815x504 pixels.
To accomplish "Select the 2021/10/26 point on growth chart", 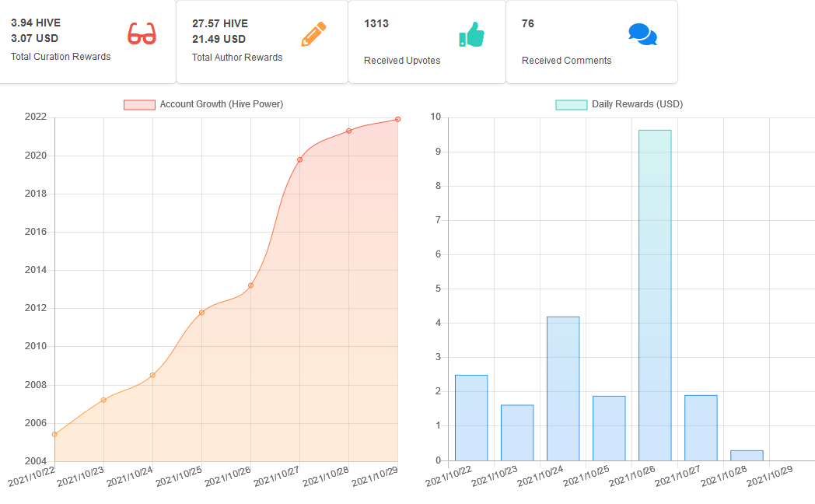I will pyautogui.click(x=250, y=285).
